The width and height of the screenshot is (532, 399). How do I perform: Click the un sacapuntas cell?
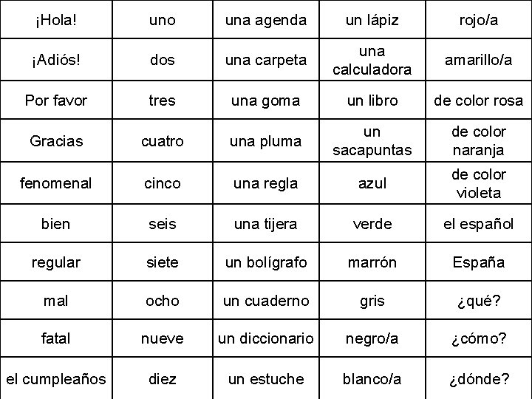(x=372, y=140)
